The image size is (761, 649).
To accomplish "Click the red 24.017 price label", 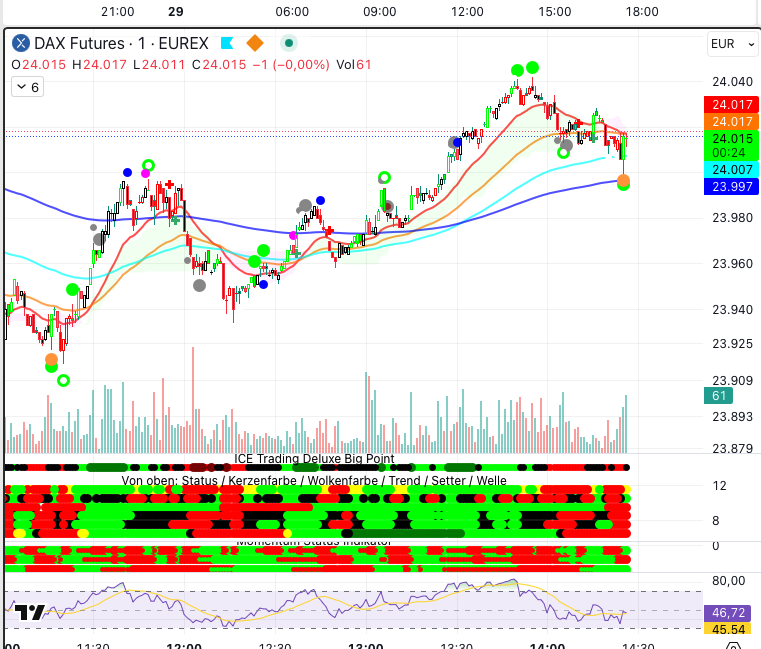I will click(x=732, y=105).
